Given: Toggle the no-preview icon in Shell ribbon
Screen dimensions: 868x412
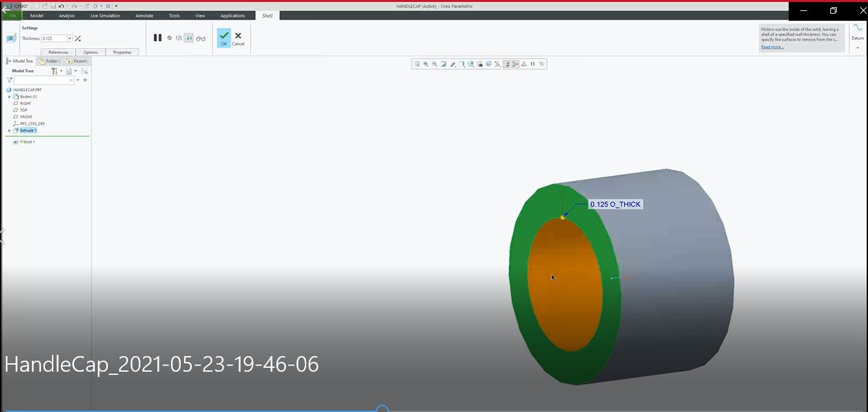Looking at the screenshot, I should [x=170, y=38].
